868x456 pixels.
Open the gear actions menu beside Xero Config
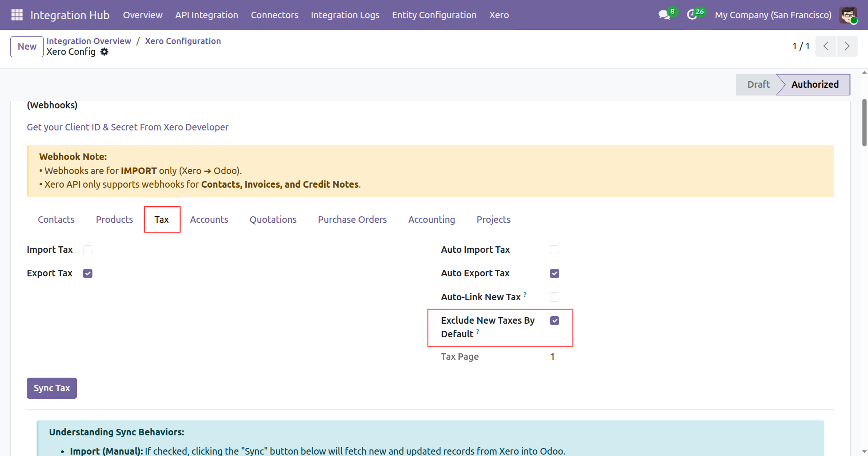click(105, 52)
